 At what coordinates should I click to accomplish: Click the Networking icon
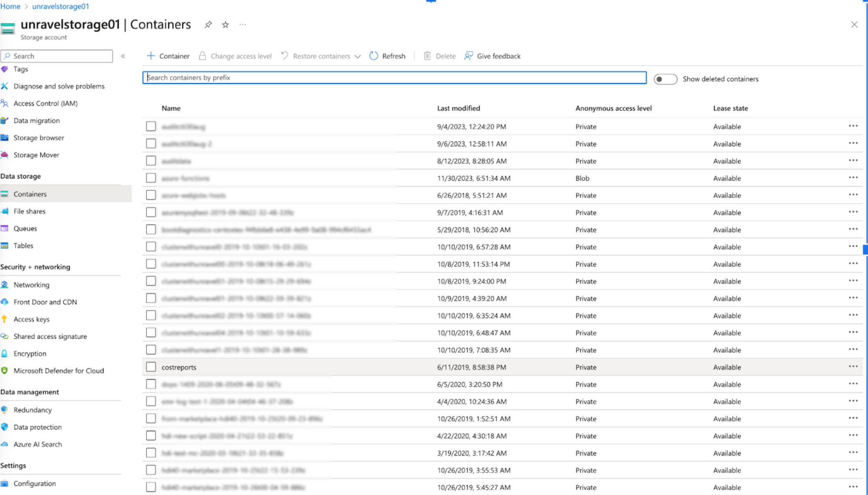tap(5, 285)
